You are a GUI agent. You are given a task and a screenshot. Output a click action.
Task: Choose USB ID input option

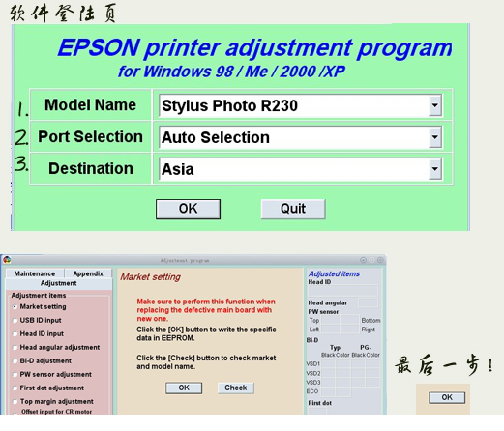click(15, 321)
